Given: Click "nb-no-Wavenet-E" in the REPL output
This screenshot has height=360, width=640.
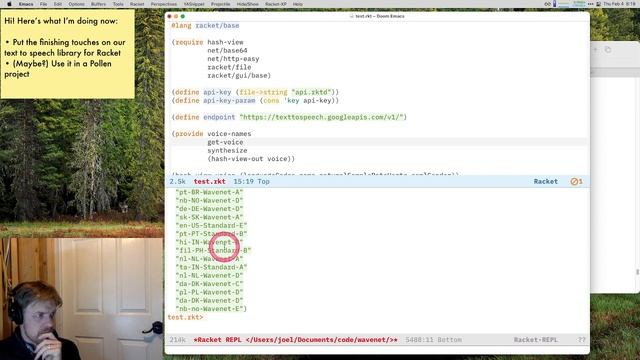Looking at the screenshot, I should click(x=209, y=309).
